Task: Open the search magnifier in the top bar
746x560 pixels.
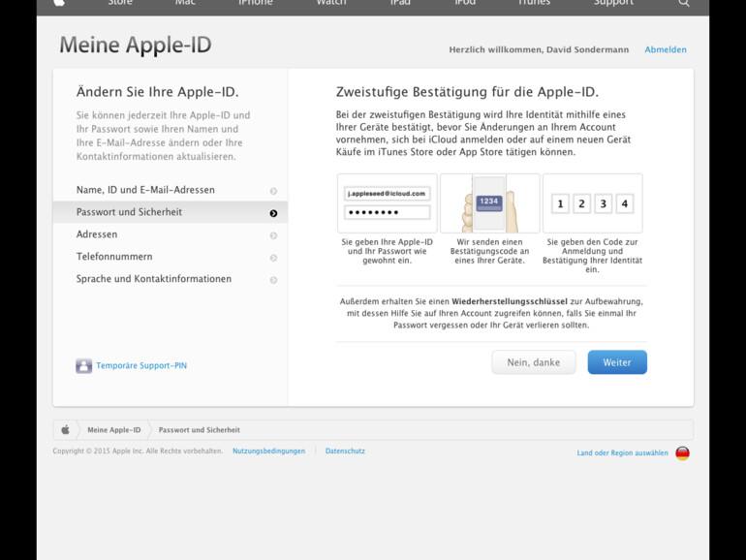Action: point(684,3)
